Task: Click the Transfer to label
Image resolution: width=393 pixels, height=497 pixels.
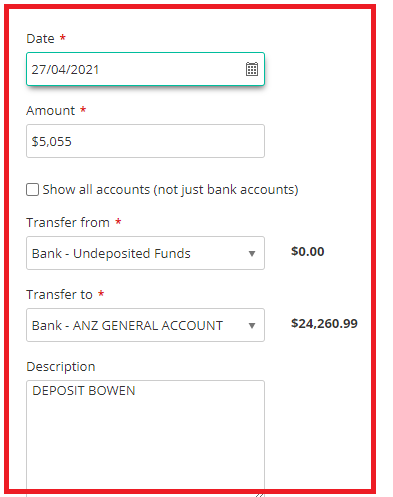Action: pos(59,294)
